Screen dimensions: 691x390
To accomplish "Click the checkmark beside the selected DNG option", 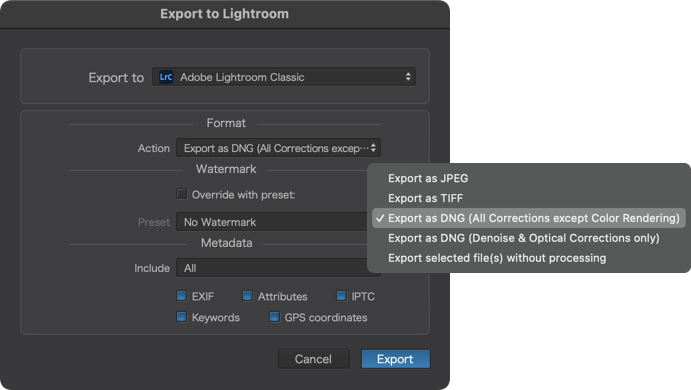I will pos(380,218).
